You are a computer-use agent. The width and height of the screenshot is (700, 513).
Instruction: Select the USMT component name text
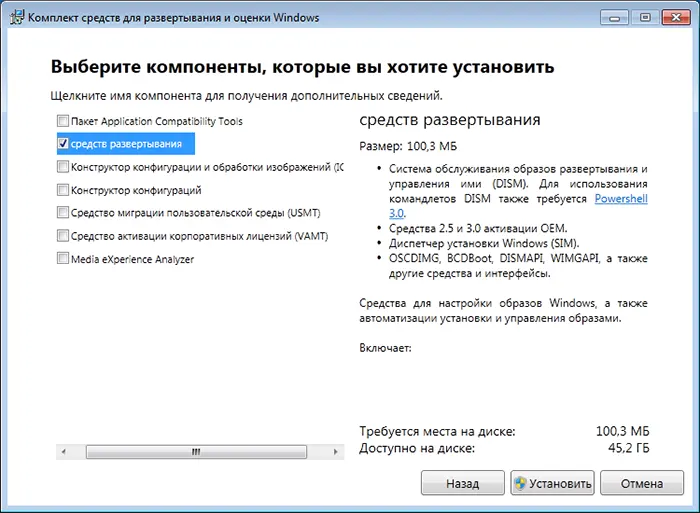[x=196, y=213]
